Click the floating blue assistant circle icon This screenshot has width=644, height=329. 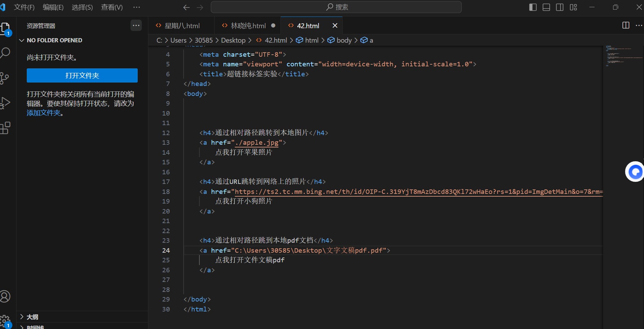tap(635, 172)
